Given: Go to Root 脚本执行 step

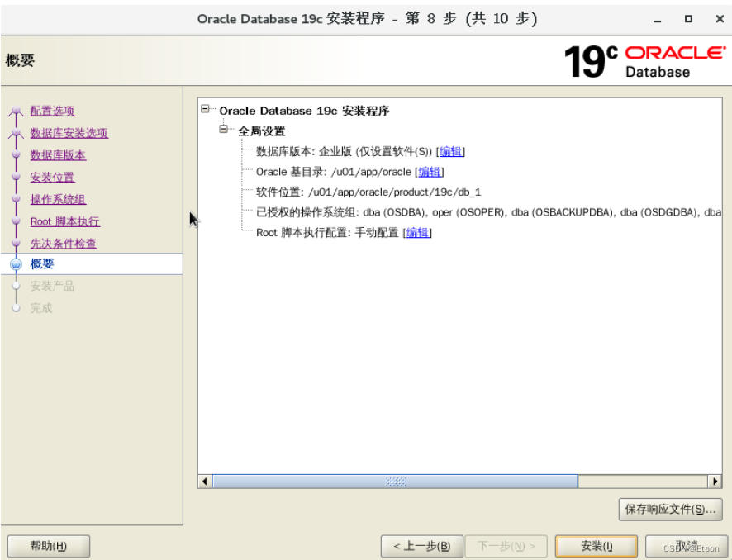Looking at the screenshot, I should pos(65,221).
